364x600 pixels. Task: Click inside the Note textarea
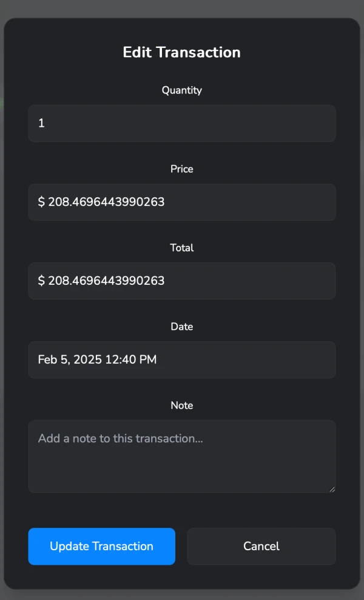tap(182, 455)
